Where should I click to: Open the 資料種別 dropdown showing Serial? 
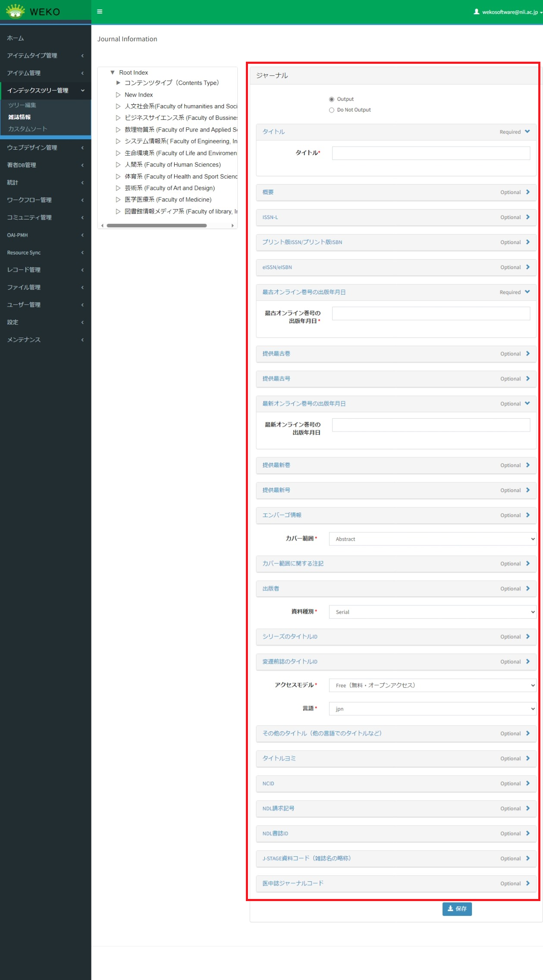[x=432, y=612]
